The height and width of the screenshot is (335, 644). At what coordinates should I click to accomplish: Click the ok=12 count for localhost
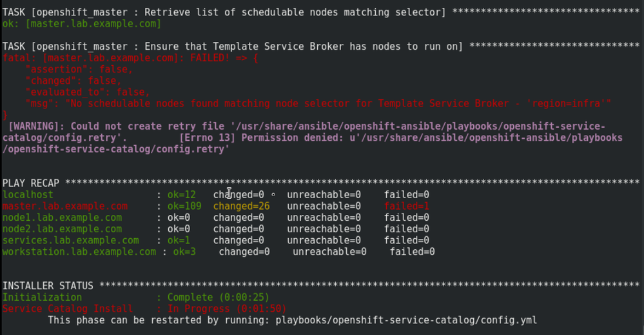click(x=181, y=194)
